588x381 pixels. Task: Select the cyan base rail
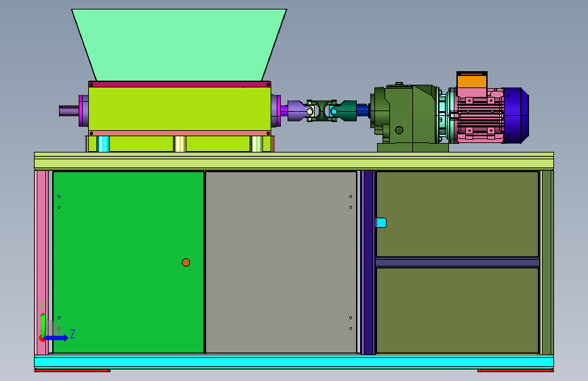pyautogui.click(x=294, y=362)
